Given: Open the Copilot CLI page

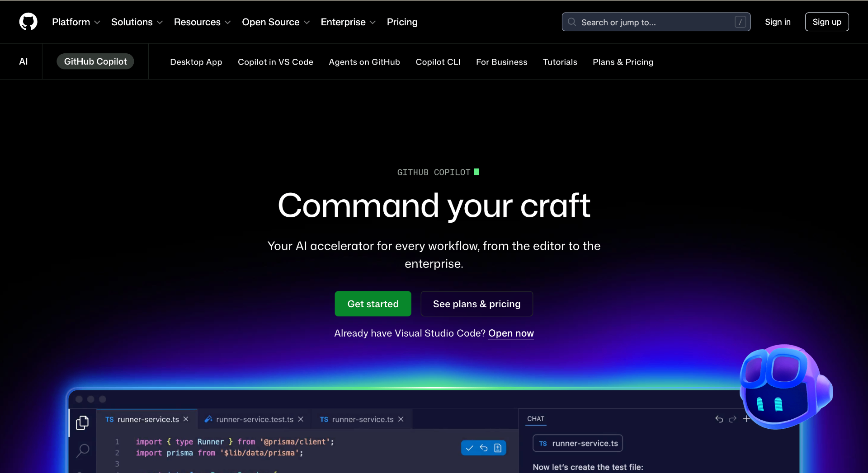Looking at the screenshot, I should [x=438, y=62].
